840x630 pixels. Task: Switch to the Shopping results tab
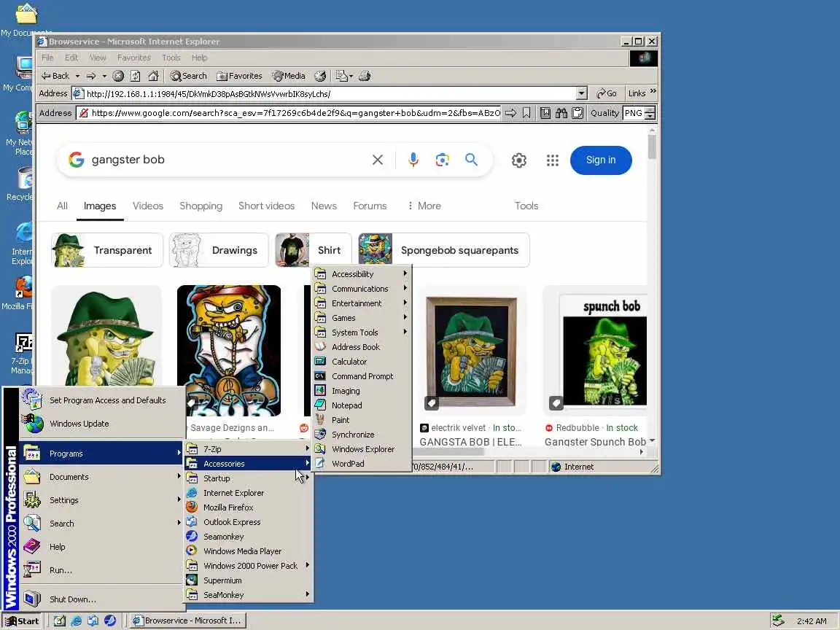click(x=201, y=206)
